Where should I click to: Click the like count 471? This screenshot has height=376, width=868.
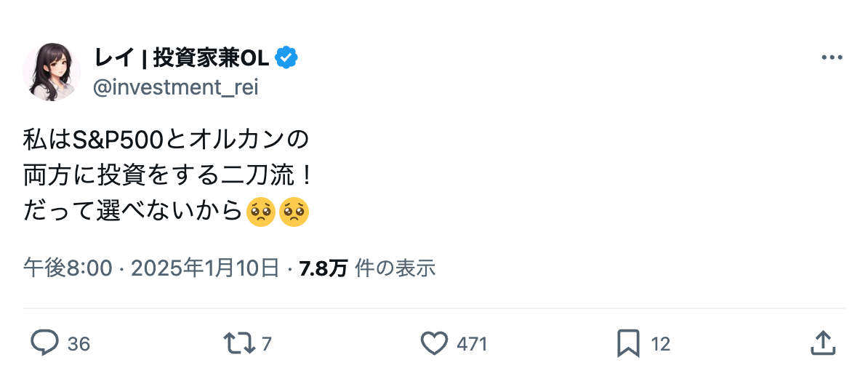point(472,343)
